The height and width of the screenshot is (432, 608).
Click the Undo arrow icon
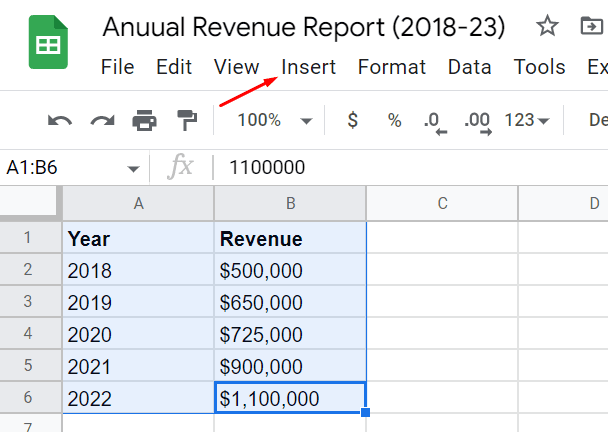[60, 120]
